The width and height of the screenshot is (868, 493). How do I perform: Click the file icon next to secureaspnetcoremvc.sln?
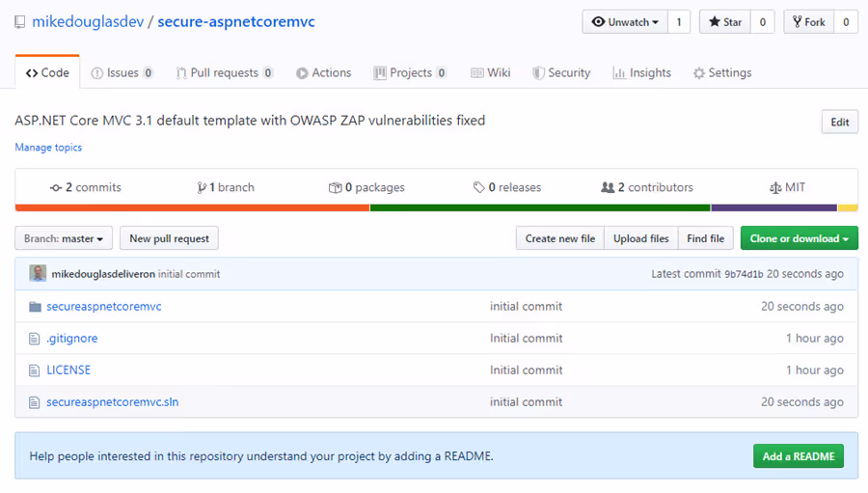pos(35,402)
